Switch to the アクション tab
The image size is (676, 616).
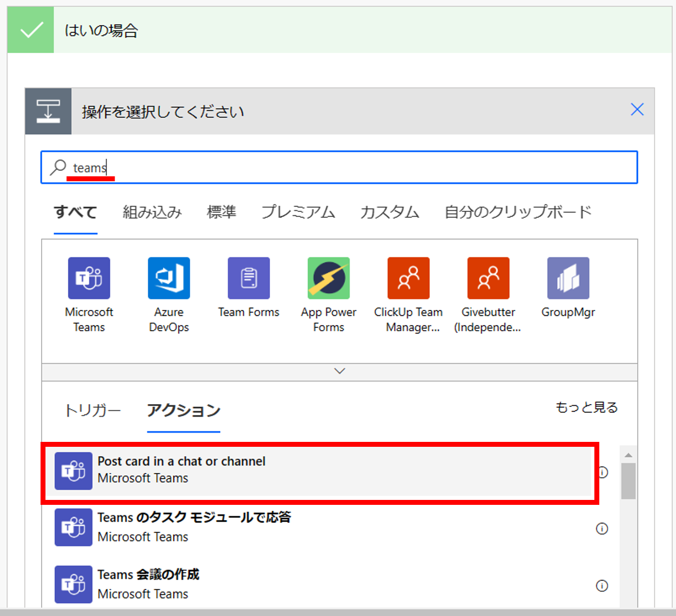(x=184, y=410)
